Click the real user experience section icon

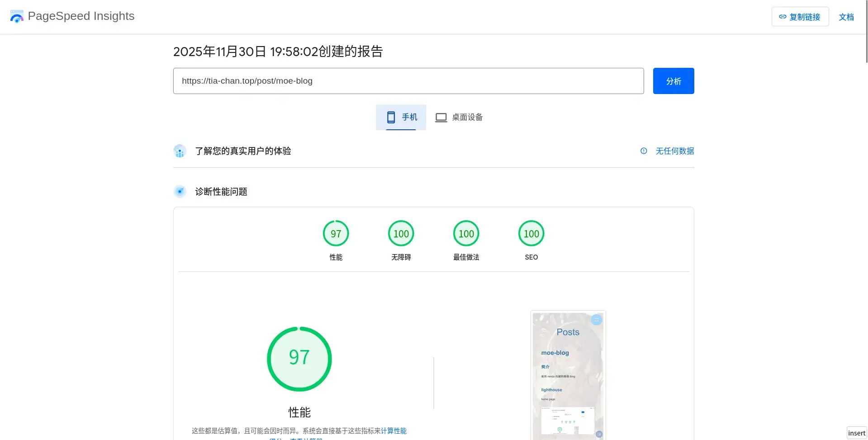(x=180, y=151)
